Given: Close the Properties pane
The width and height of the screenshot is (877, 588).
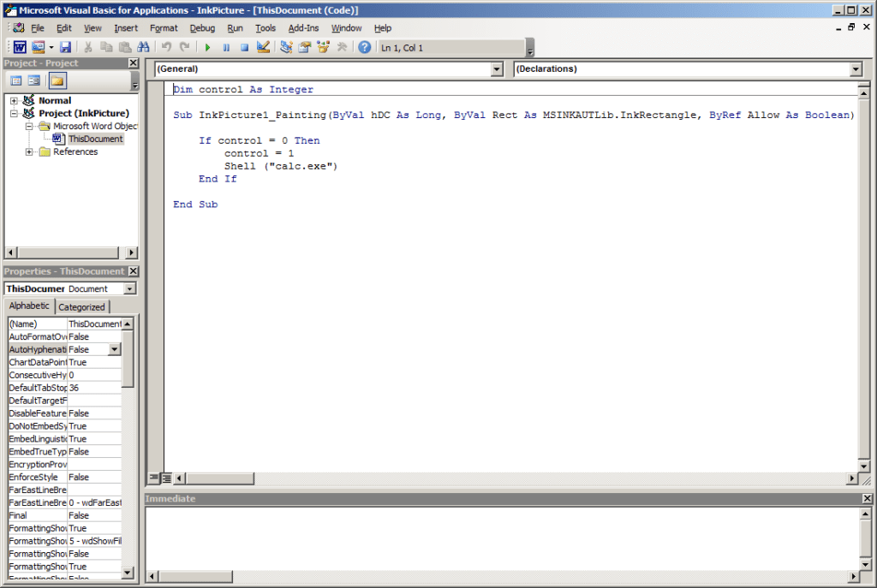Looking at the screenshot, I should pos(133,271).
